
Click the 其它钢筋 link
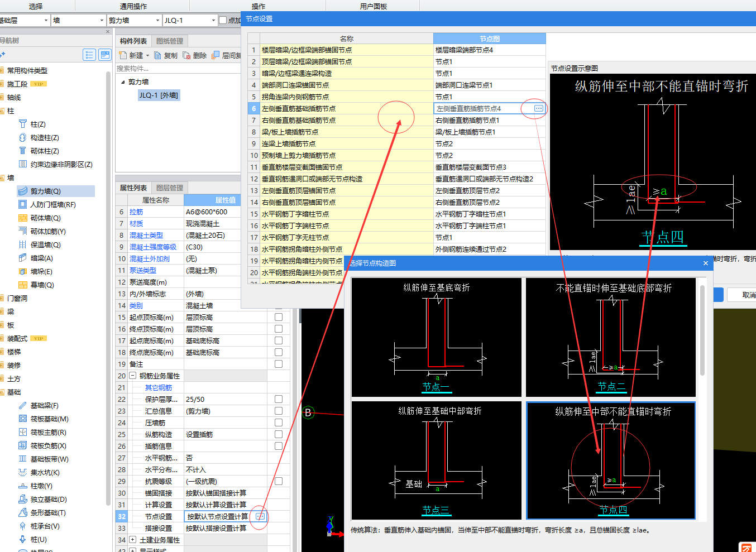point(159,387)
